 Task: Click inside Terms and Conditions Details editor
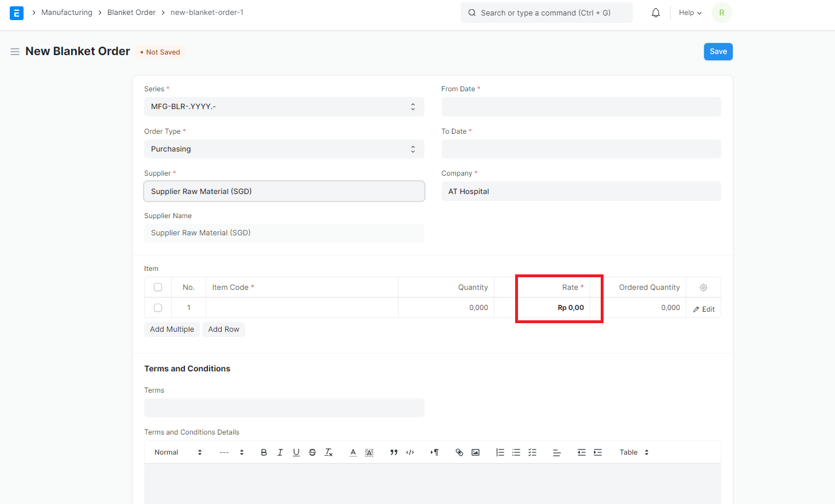click(x=432, y=484)
